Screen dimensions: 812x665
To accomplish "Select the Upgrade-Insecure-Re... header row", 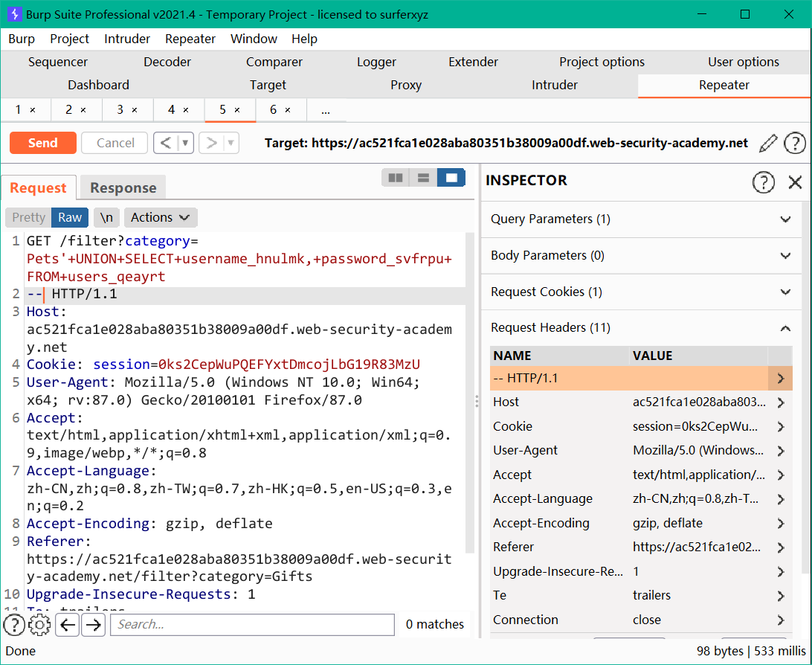I will (x=641, y=572).
